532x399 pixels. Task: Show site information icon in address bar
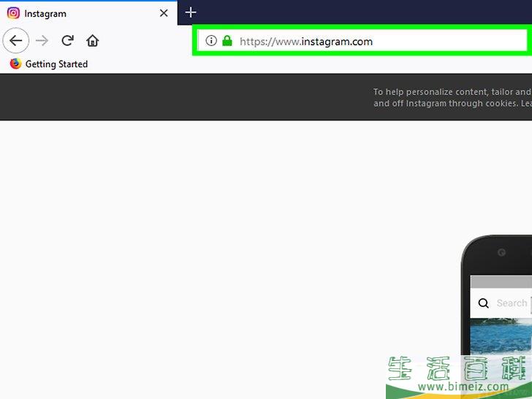(x=211, y=41)
